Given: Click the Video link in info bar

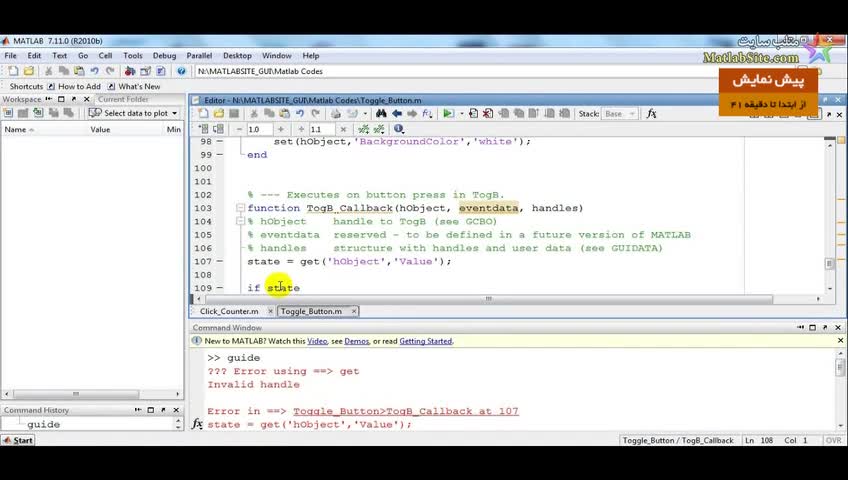Looking at the screenshot, I should [317, 341].
